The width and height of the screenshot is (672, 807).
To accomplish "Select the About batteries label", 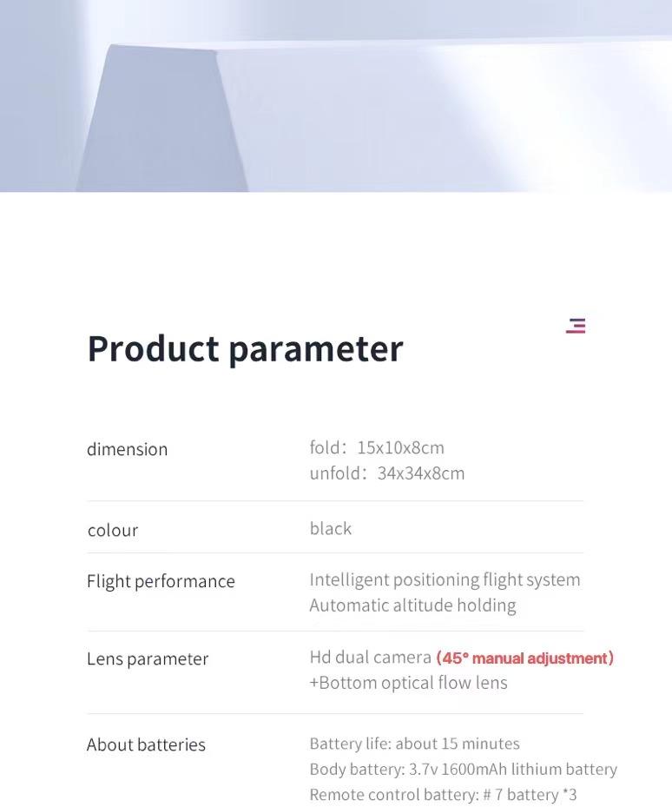I will (146, 744).
